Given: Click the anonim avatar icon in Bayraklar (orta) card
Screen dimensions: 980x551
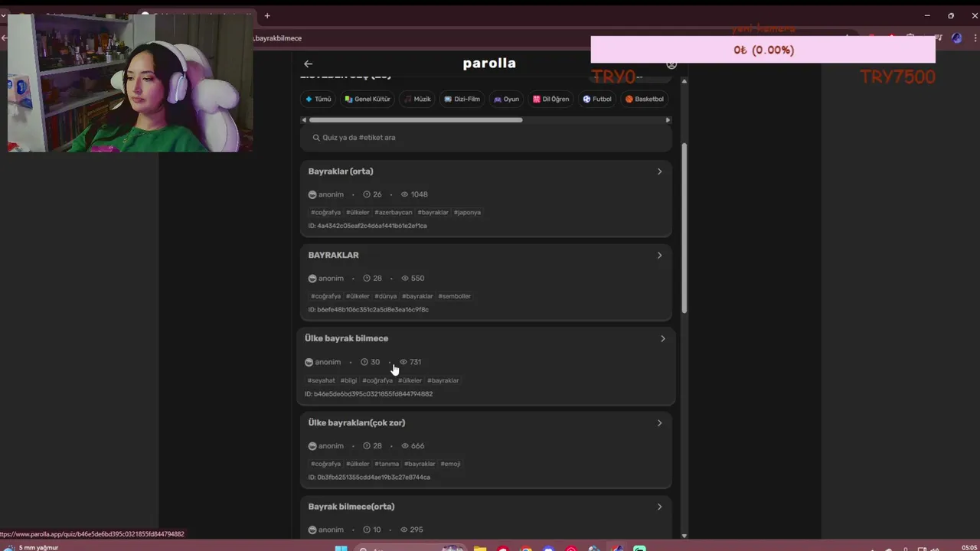Looking at the screenshot, I should coord(312,194).
